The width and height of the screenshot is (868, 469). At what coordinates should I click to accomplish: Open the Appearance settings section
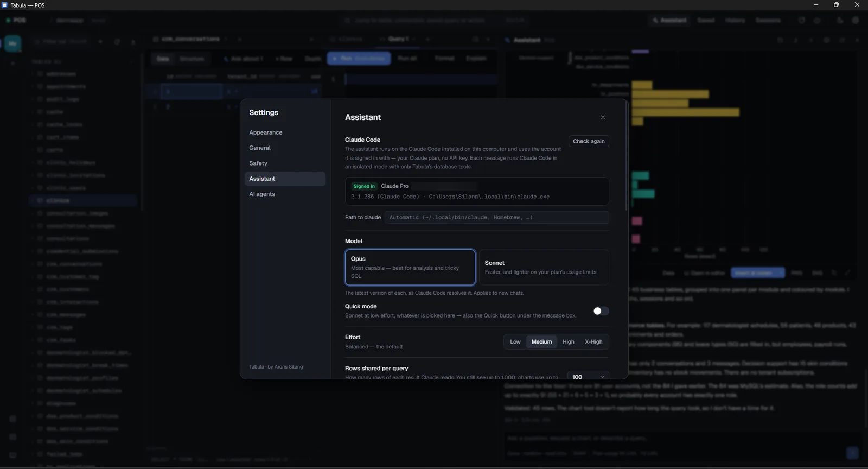pyautogui.click(x=285, y=132)
